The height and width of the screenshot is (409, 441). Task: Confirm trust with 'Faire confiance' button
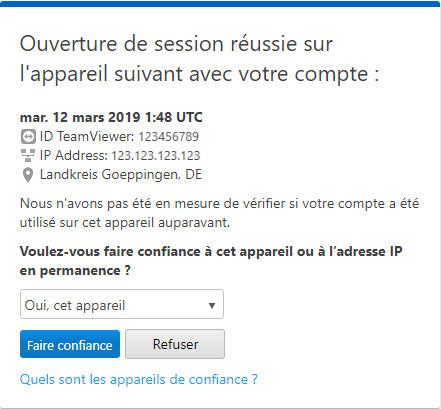point(70,344)
